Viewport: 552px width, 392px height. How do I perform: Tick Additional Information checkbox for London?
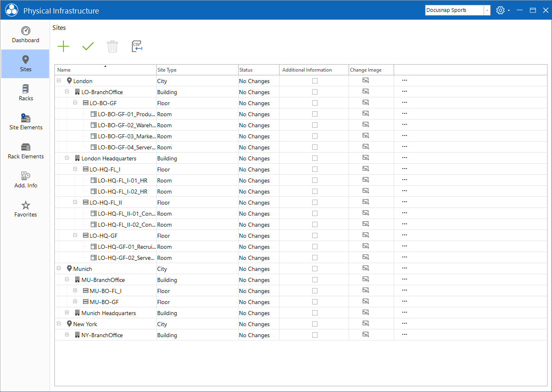click(315, 81)
